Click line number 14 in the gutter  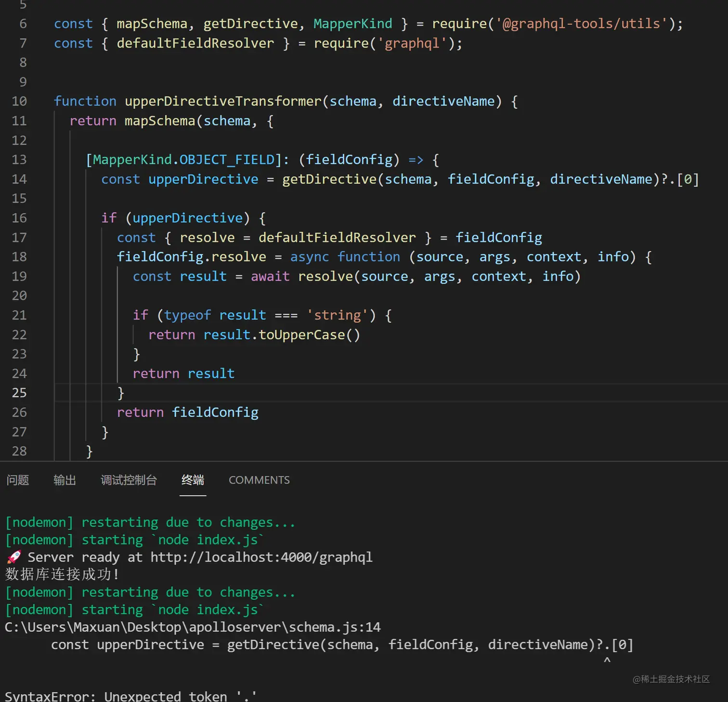pyautogui.click(x=19, y=179)
